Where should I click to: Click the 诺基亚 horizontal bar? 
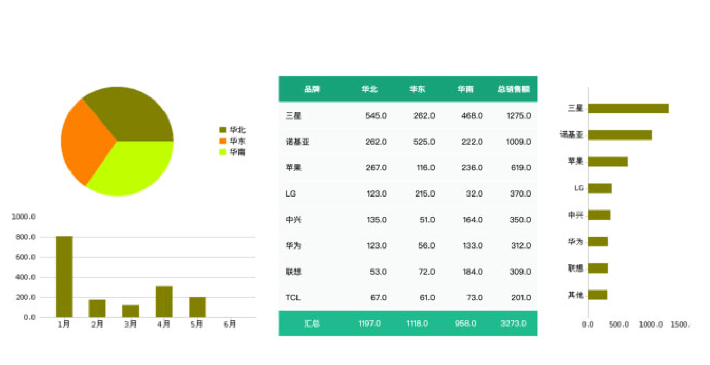pos(620,135)
